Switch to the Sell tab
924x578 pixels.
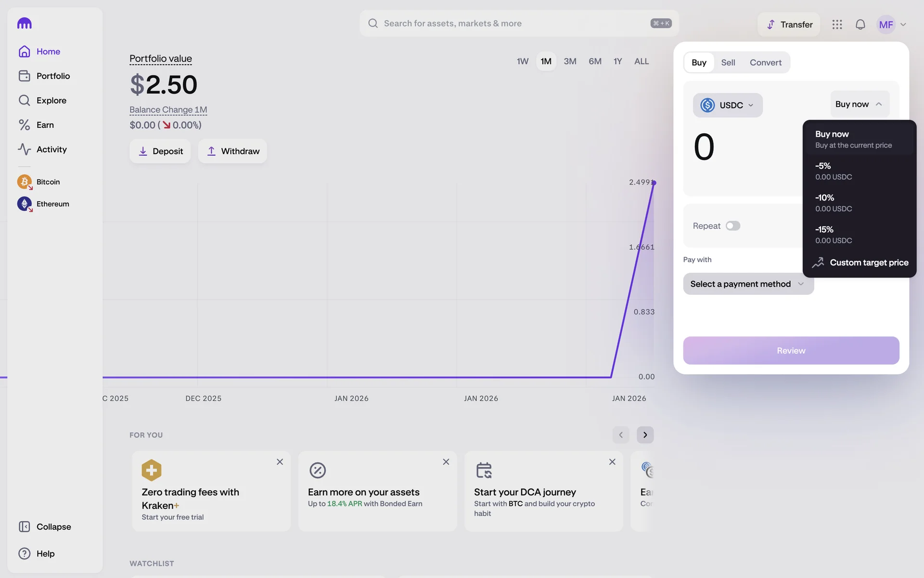(x=728, y=63)
